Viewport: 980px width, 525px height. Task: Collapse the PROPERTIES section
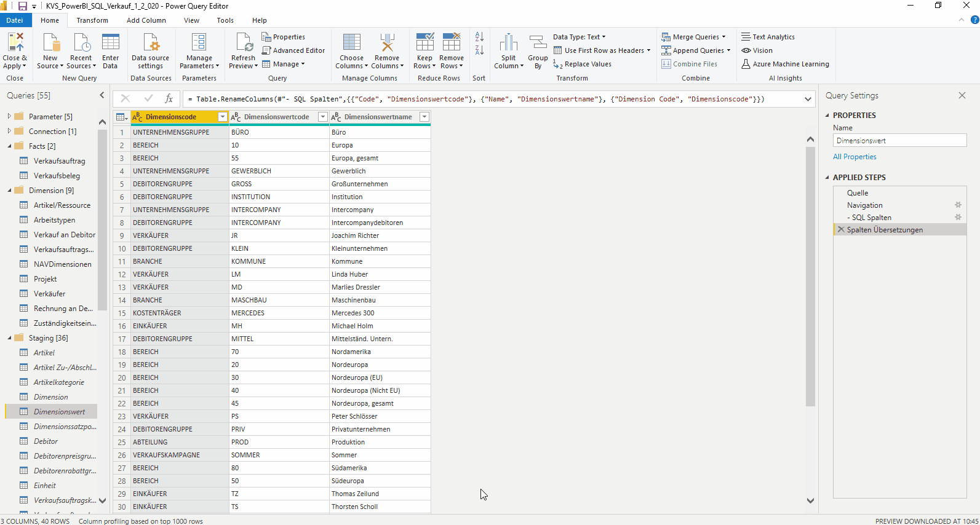click(x=827, y=115)
